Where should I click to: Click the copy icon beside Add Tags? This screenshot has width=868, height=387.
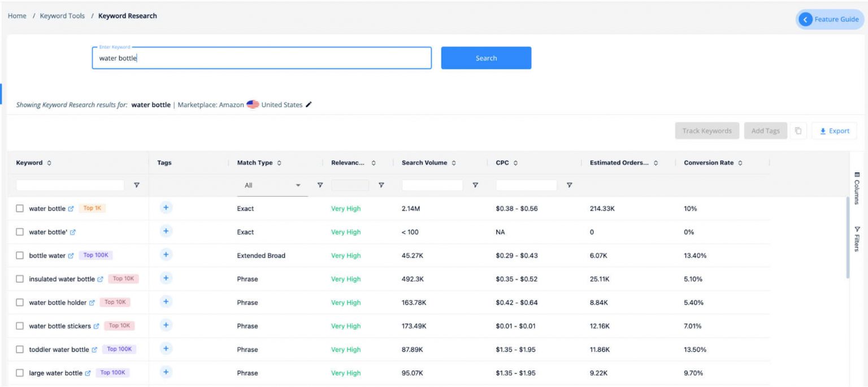(x=798, y=131)
